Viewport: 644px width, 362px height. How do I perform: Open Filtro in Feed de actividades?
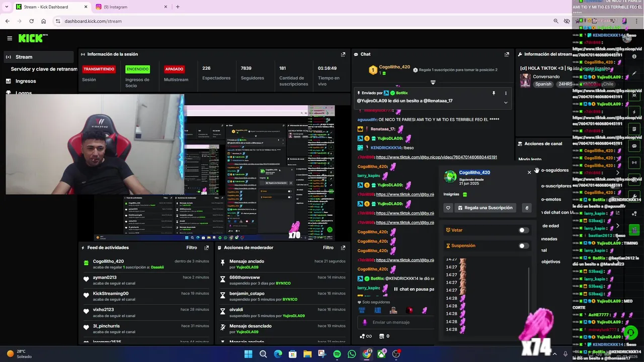(192, 248)
